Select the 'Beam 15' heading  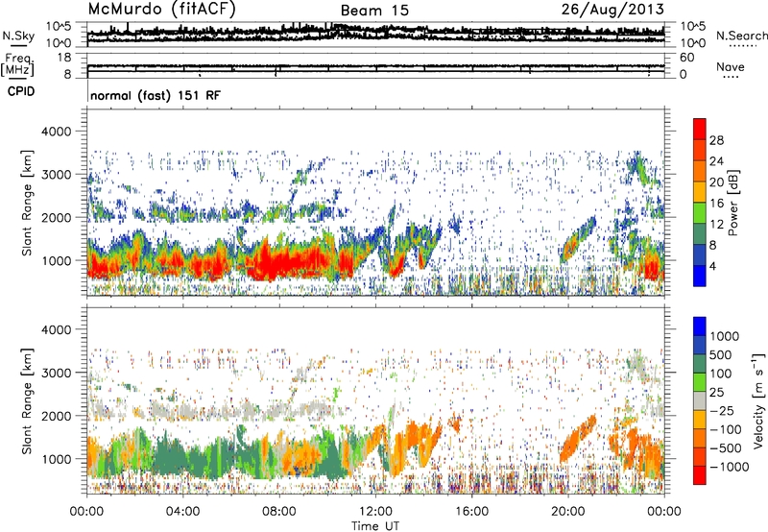(x=374, y=11)
